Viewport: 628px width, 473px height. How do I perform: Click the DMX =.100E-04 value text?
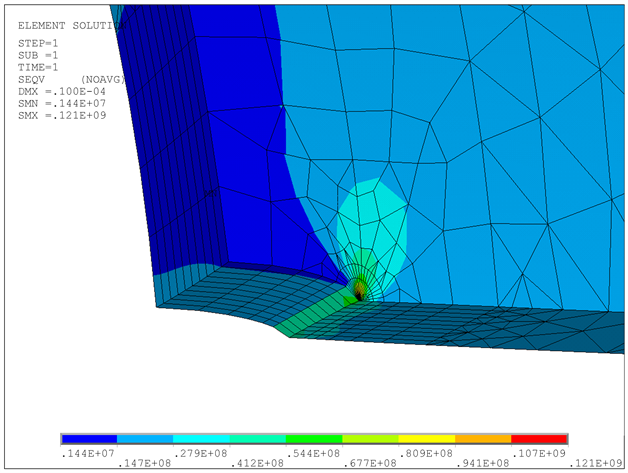pos(61,91)
